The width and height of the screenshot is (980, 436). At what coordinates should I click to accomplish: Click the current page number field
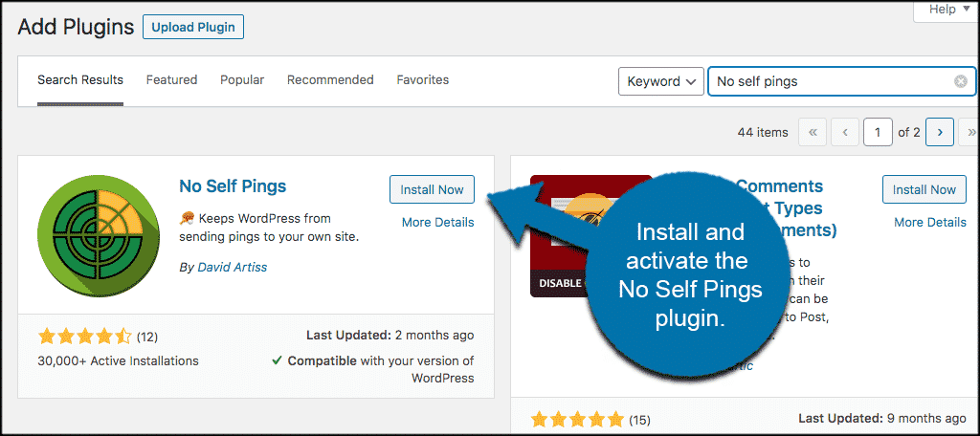click(878, 133)
